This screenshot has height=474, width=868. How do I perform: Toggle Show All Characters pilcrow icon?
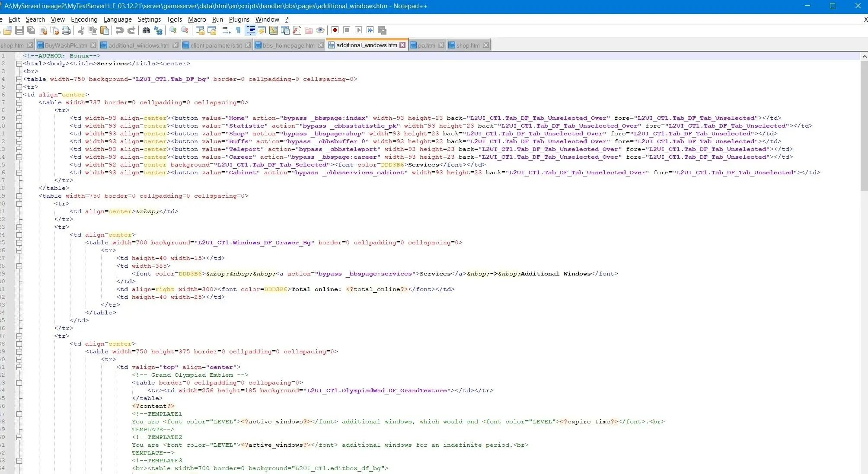[238, 30]
